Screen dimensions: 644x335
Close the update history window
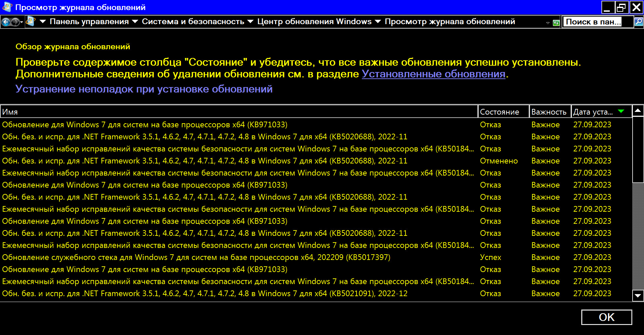[x=636, y=7]
